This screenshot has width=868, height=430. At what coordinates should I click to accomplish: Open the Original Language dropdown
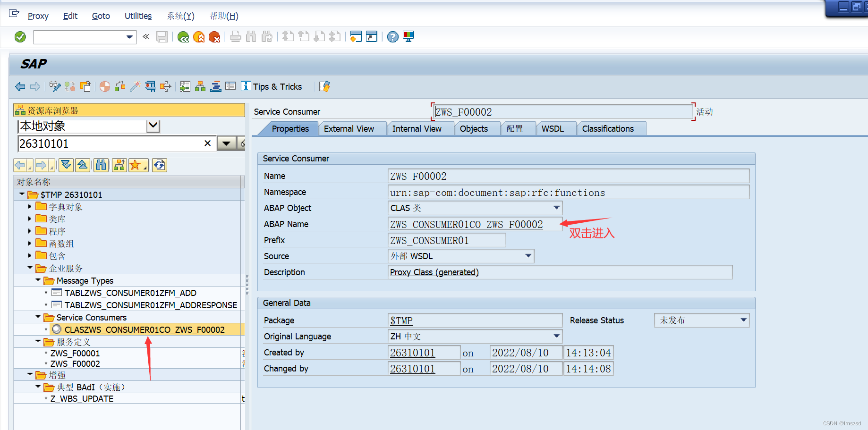point(556,336)
